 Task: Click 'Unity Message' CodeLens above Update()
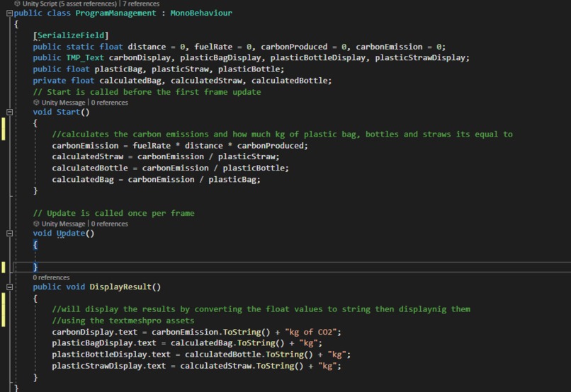pos(63,224)
